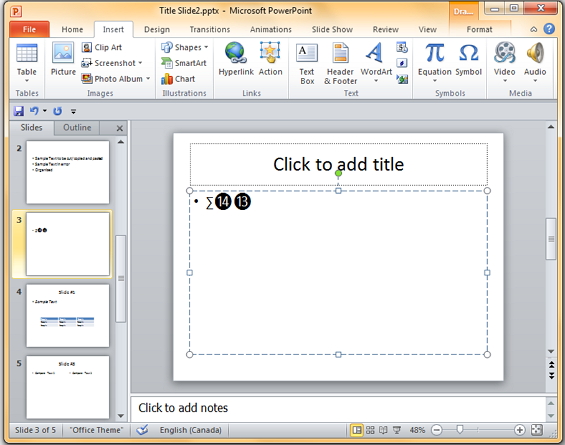Go to next slide button
The width and height of the screenshot is (565, 445).
click(551, 375)
